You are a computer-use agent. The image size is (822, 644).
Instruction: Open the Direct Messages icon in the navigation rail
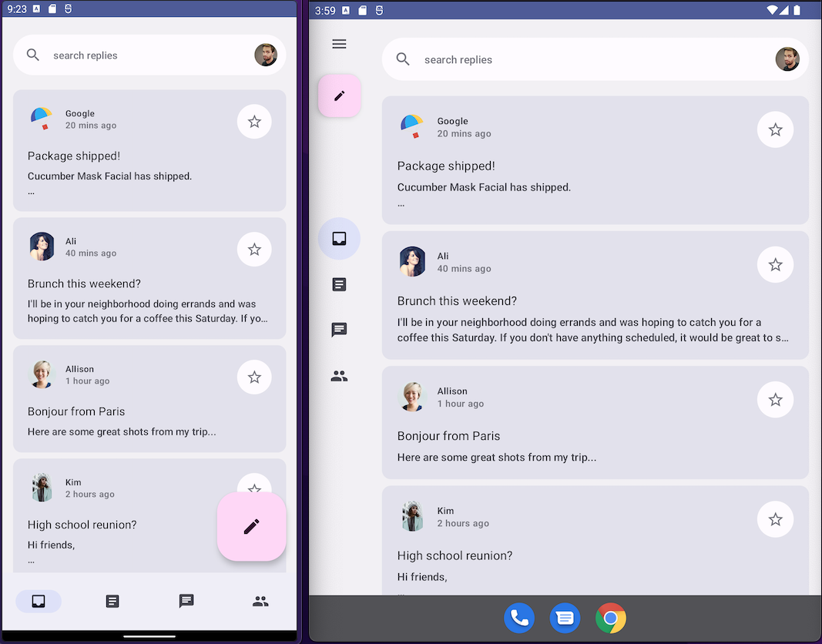(339, 330)
